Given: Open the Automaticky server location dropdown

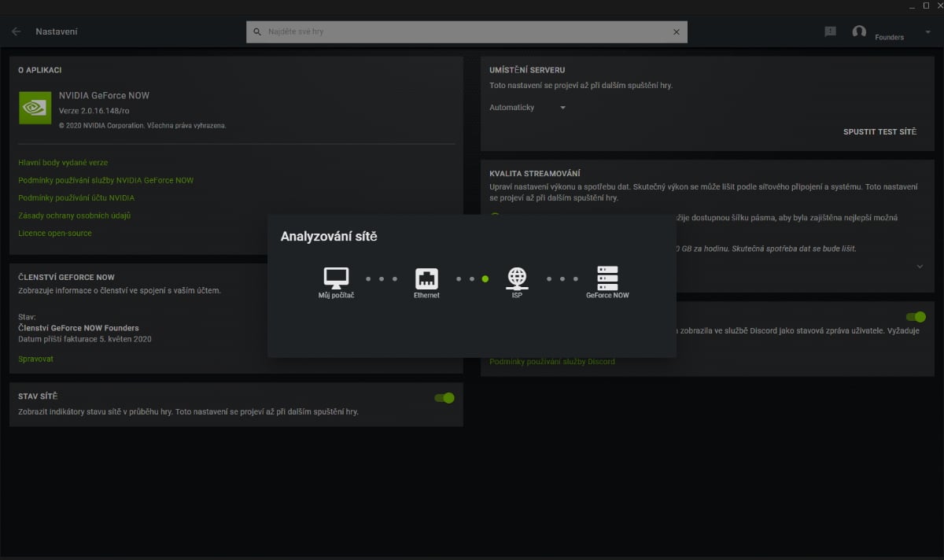Looking at the screenshot, I should point(528,107).
